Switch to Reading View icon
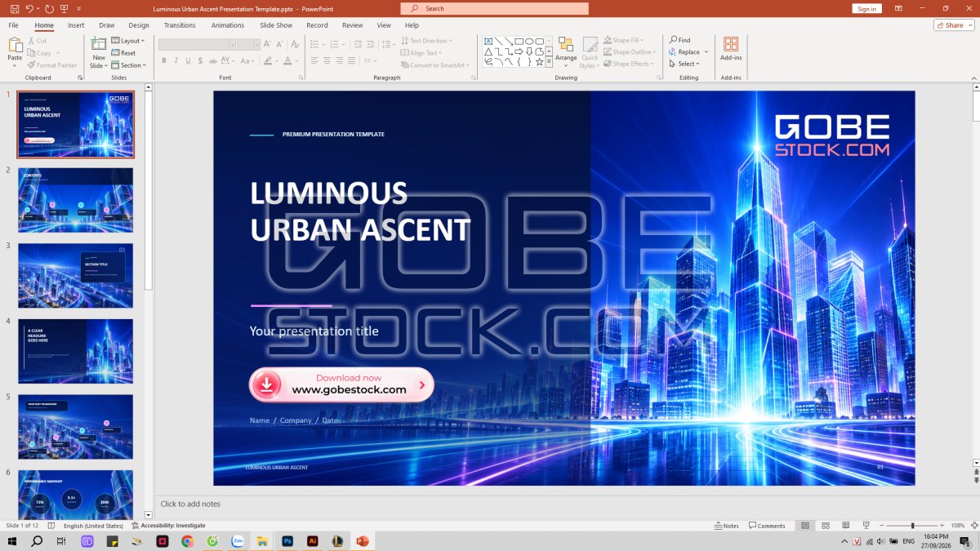The image size is (980, 551). [846, 526]
